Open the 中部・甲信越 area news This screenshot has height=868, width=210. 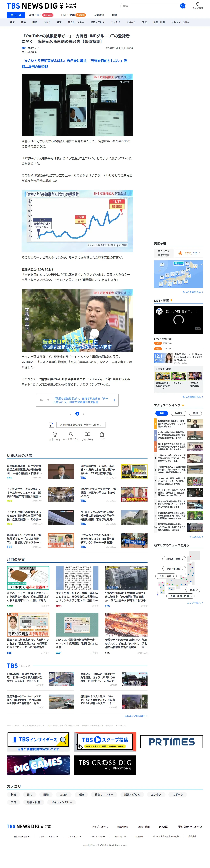click(x=175, y=568)
